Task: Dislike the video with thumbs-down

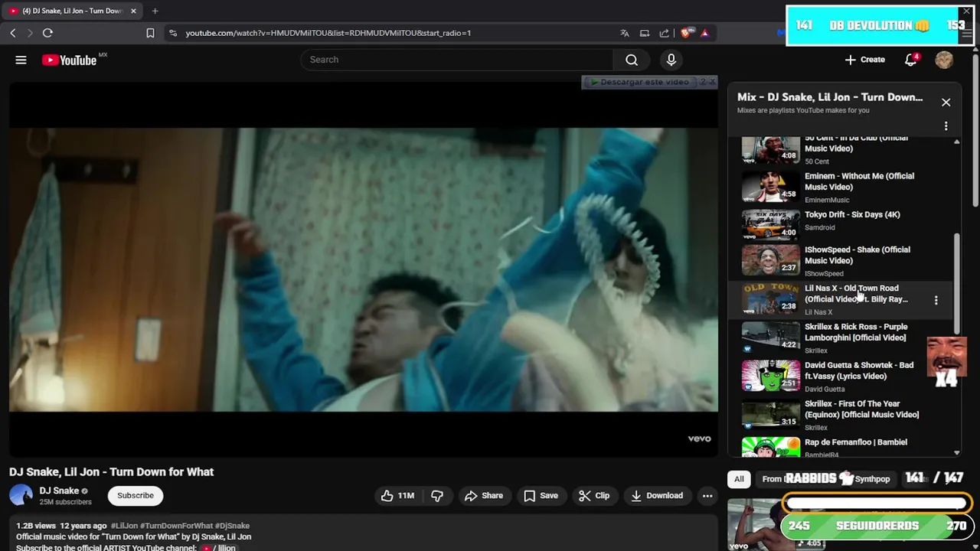Action: pyautogui.click(x=437, y=496)
